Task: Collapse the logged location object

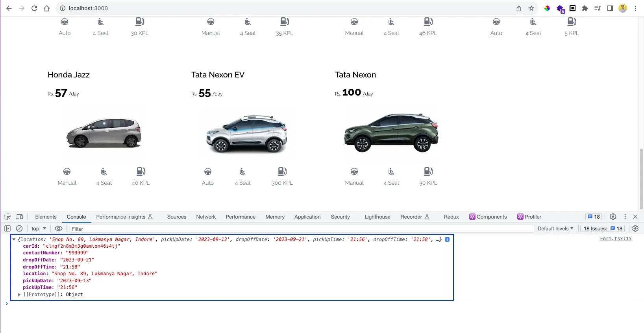Action: [14, 239]
